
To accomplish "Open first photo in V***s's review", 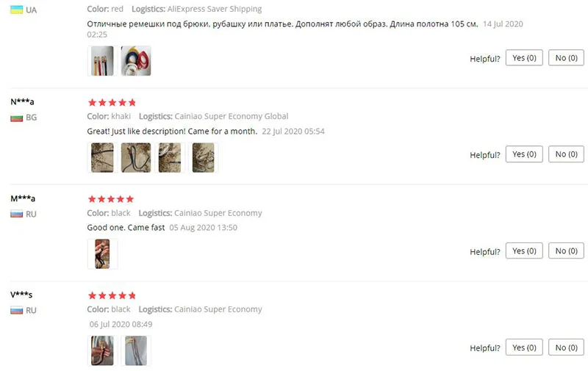I will (x=102, y=350).
